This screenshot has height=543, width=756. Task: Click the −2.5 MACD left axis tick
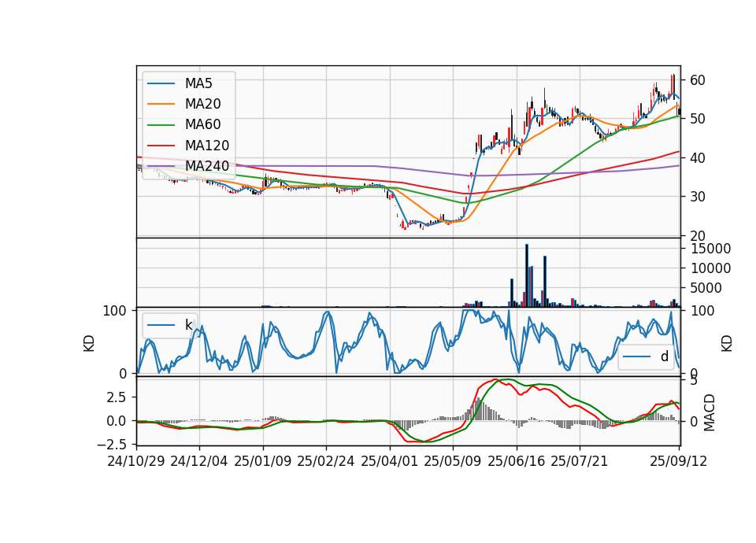click(112, 444)
